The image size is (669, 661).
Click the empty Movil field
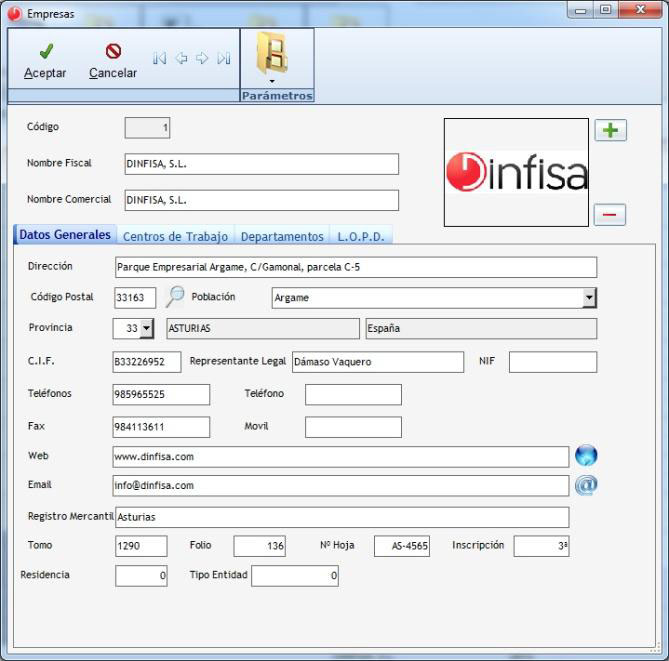pyautogui.click(x=353, y=427)
